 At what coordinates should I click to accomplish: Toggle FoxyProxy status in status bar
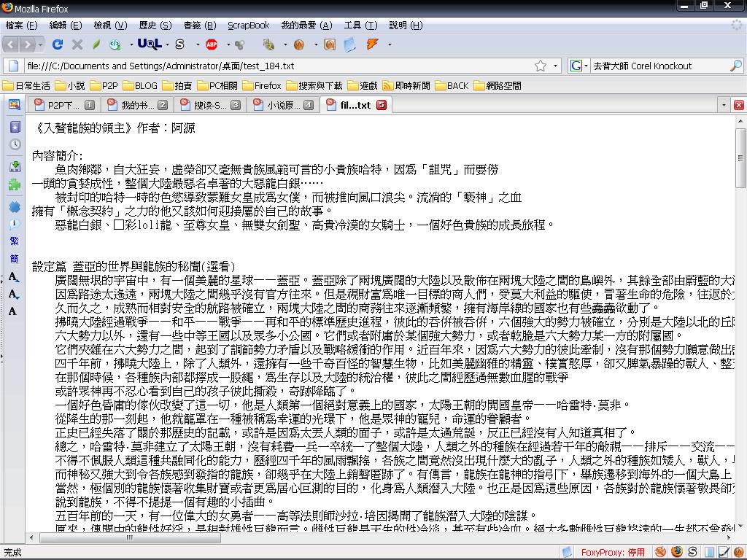pos(613,552)
